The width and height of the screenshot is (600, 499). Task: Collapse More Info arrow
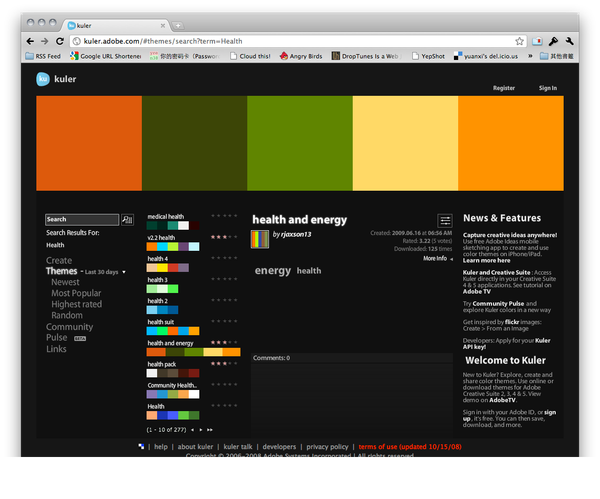coord(452,259)
